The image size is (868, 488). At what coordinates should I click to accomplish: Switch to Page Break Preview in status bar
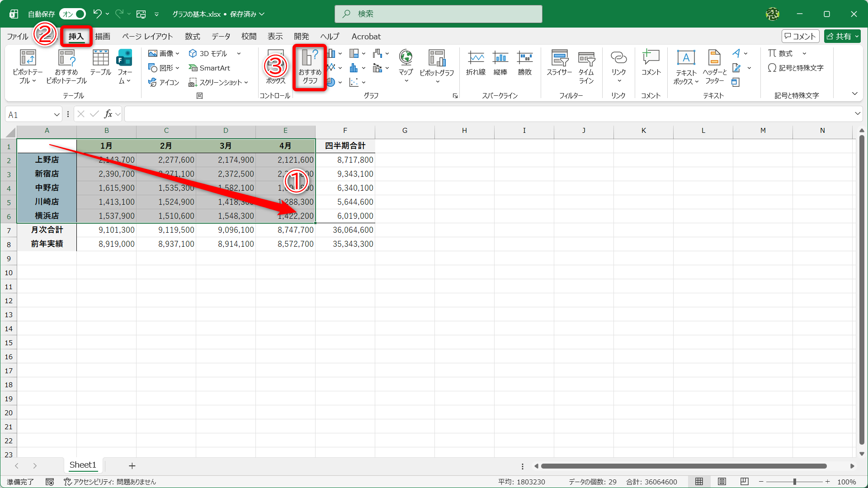click(745, 482)
